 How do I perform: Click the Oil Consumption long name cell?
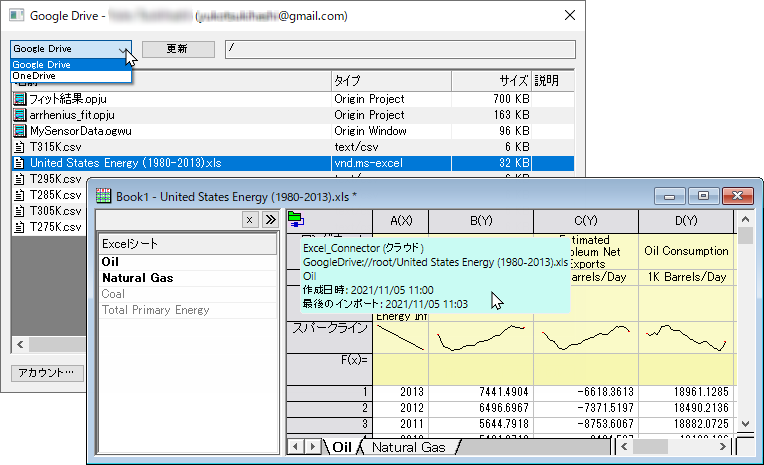686,252
